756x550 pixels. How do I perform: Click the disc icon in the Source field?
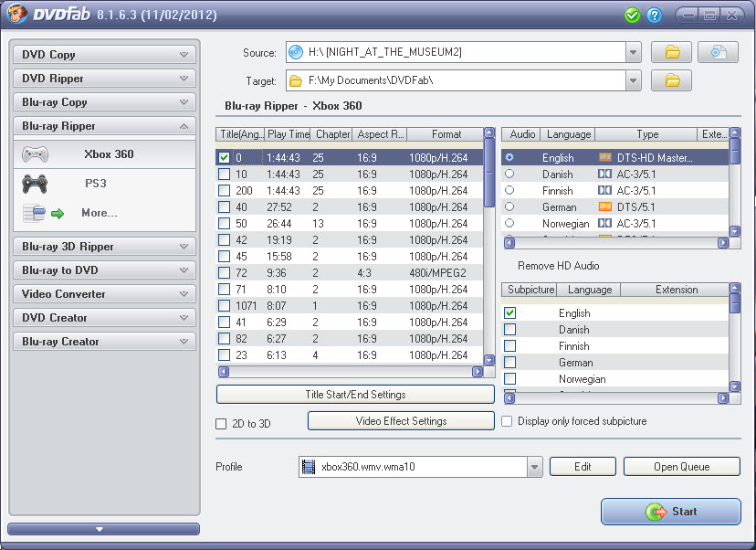296,52
